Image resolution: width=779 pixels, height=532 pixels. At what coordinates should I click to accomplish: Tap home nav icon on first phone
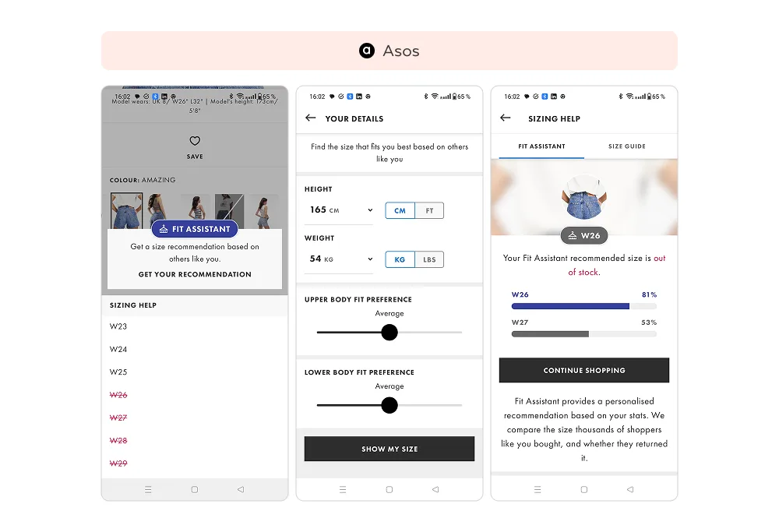[x=195, y=489]
